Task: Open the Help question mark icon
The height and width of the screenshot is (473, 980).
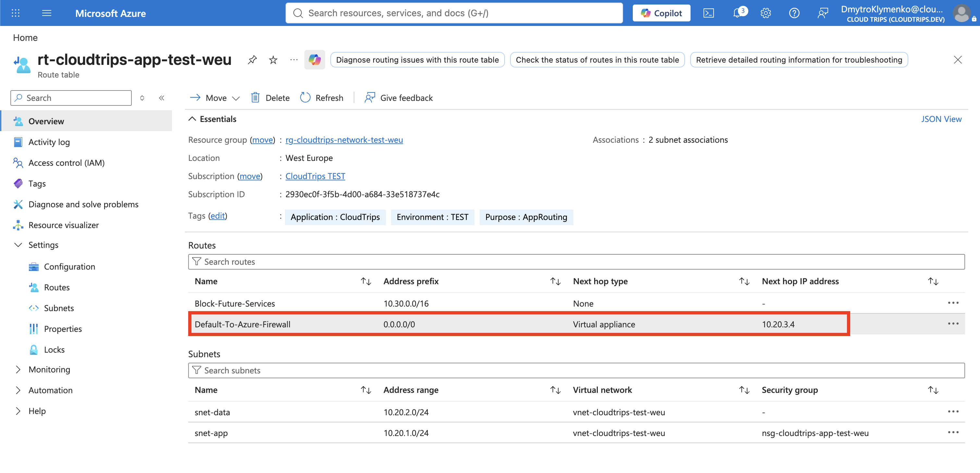Action: tap(794, 13)
